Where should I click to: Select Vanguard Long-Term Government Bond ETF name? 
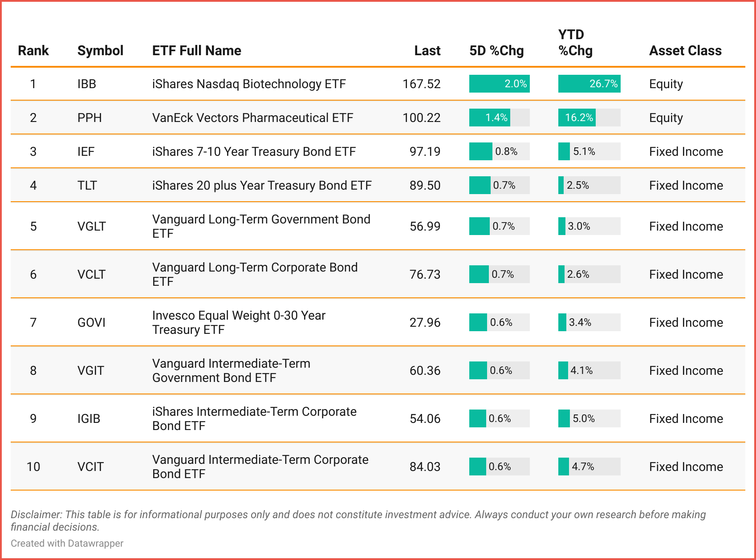(x=261, y=226)
